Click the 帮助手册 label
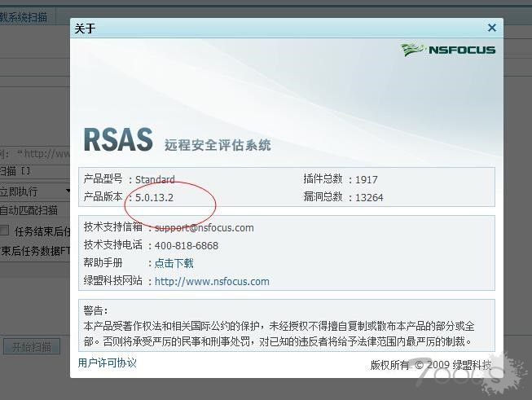The height and width of the screenshot is (400, 532). coord(103,262)
